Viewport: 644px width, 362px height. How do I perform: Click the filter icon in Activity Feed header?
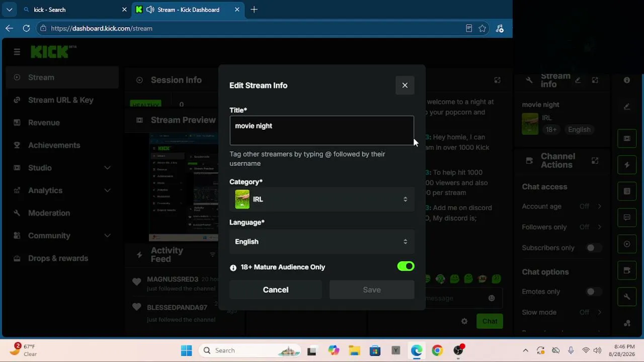tap(212, 255)
